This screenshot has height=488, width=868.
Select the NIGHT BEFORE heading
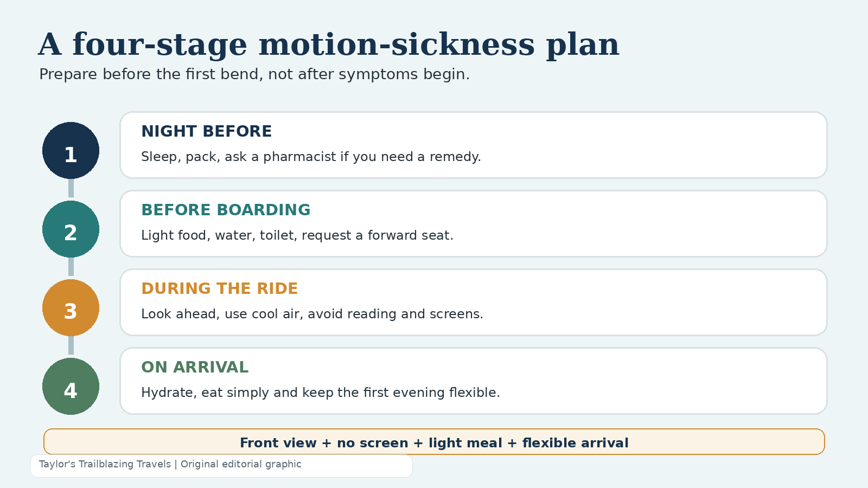(206, 131)
